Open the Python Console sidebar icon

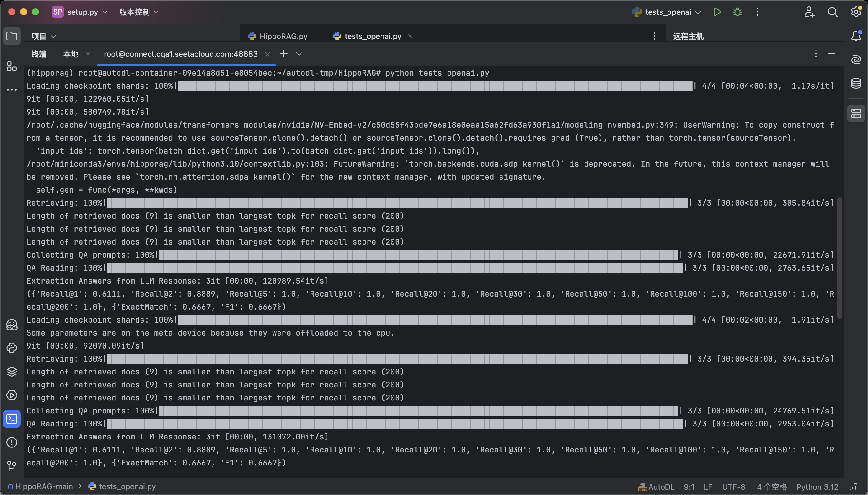click(x=12, y=348)
